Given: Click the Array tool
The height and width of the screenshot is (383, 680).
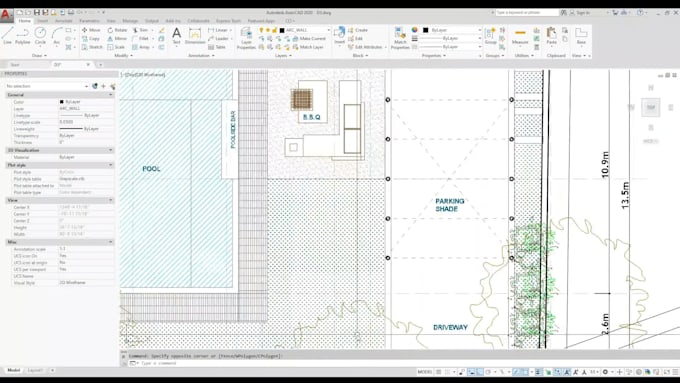Looking at the screenshot, I should [x=141, y=47].
